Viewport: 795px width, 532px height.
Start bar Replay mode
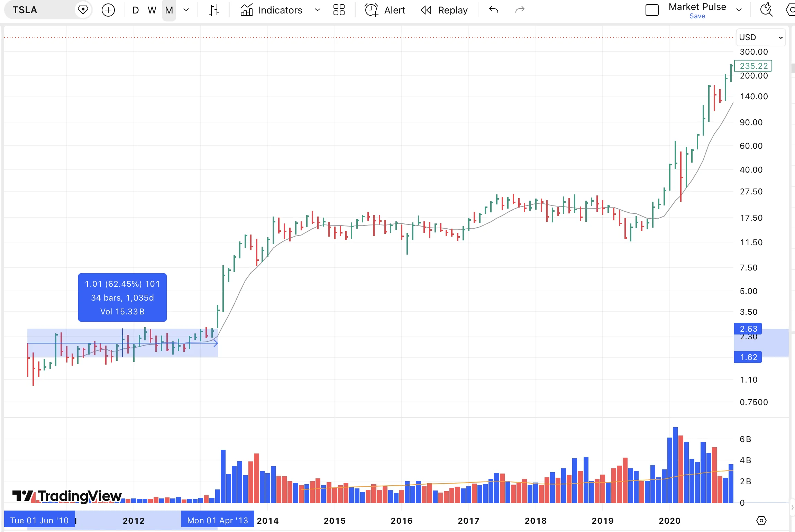point(444,10)
